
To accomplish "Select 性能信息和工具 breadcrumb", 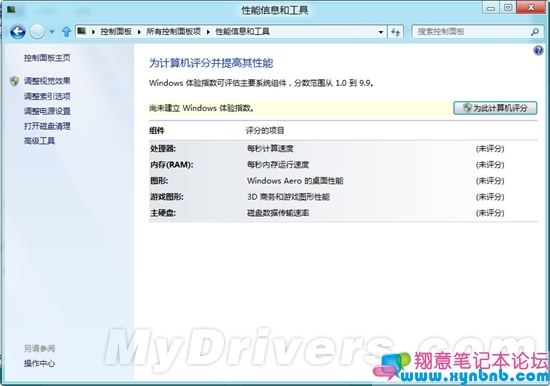I will 242,32.
